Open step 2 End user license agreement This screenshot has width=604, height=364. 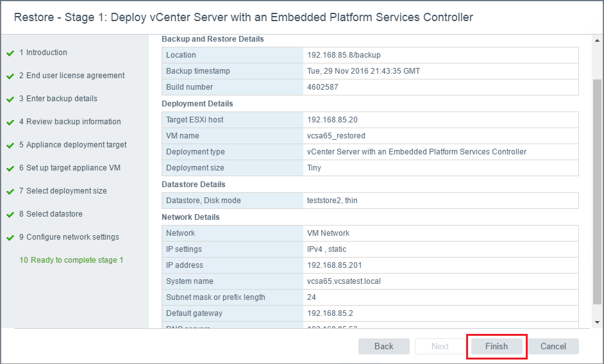pyautogui.click(x=72, y=76)
